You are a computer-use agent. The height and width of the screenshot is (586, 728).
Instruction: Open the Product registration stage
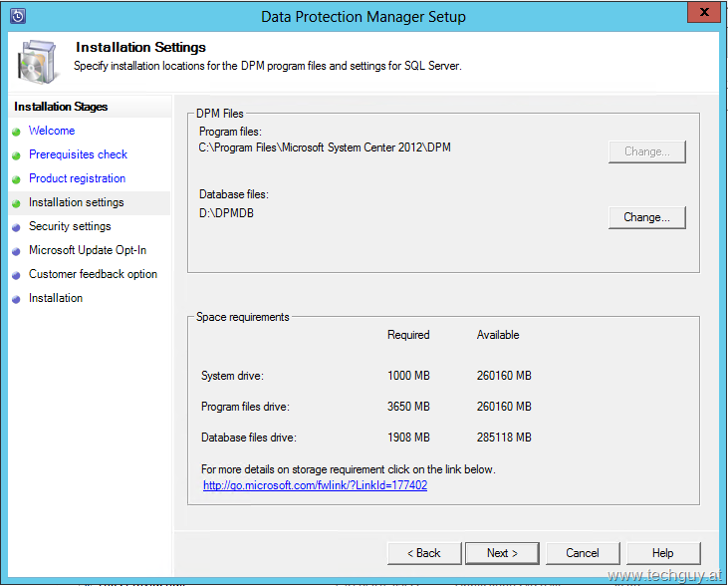coord(77,178)
